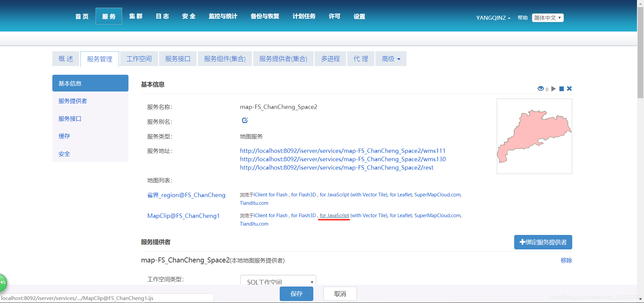Switch to the 代理 tab

tap(361, 59)
